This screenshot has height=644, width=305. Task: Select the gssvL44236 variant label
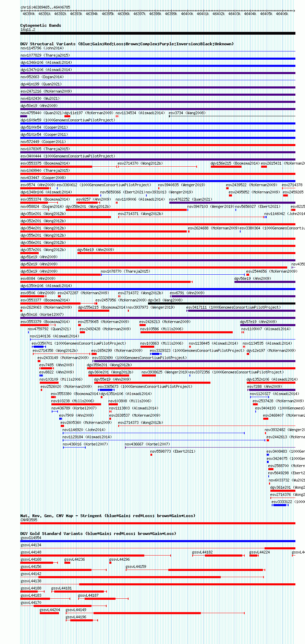(74, 559)
